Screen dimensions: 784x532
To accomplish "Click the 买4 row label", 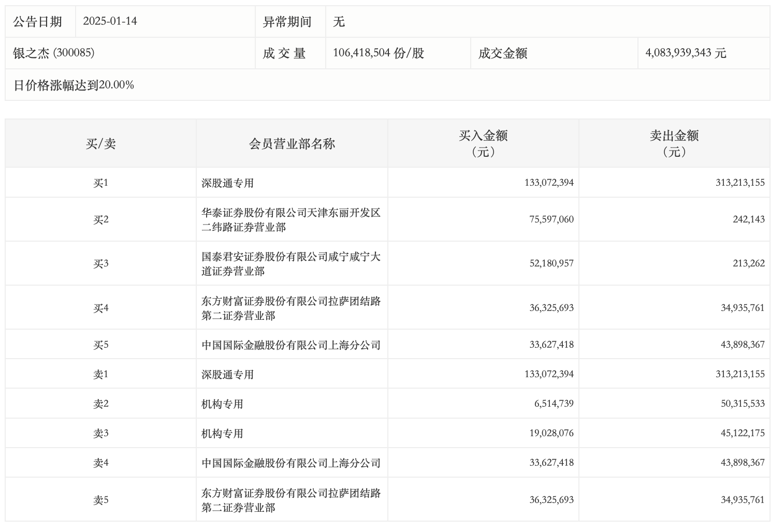I will [x=100, y=308].
